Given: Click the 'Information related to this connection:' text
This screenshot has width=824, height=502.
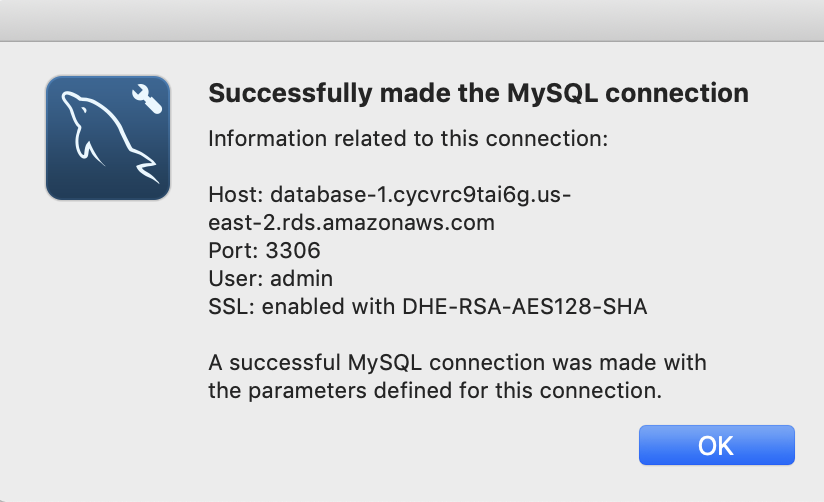Looking at the screenshot, I should 408,139.
